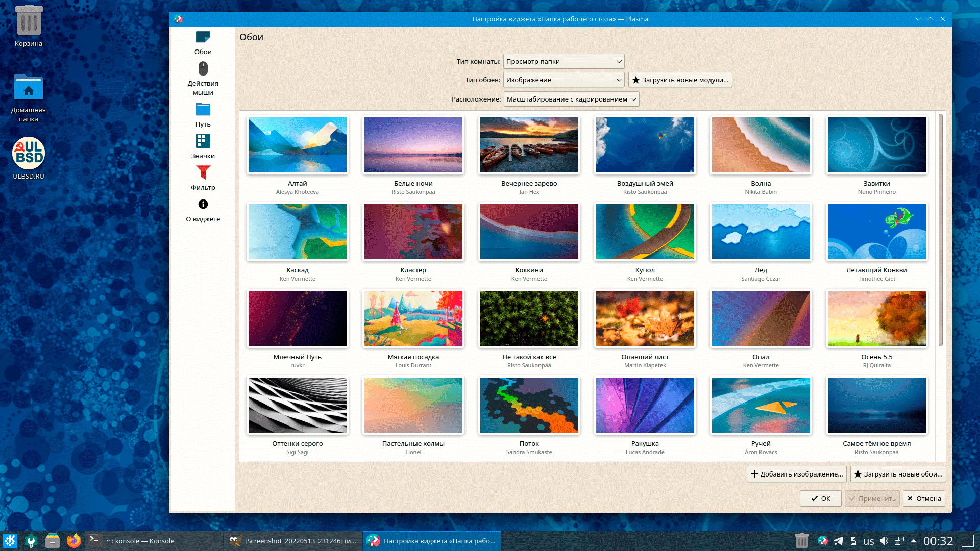Open the Mouse Actions section icon
Screen dimensions: 980x551
pos(203,69)
